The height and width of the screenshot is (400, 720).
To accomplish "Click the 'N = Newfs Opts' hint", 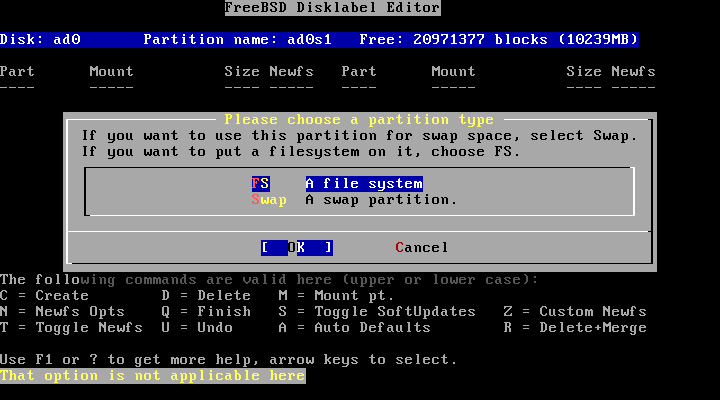I will tap(62, 312).
